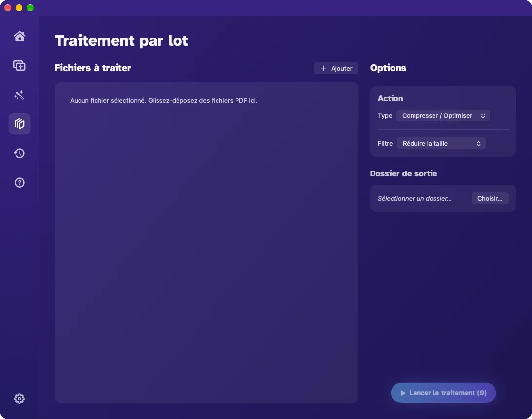
Task: Click Choisir... to pick output folder
Action: (x=490, y=198)
